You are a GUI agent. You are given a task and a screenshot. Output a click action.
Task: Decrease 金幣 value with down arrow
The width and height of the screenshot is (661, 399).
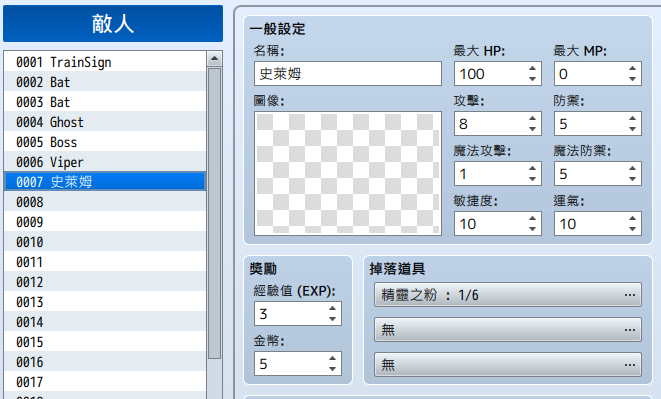(333, 369)
